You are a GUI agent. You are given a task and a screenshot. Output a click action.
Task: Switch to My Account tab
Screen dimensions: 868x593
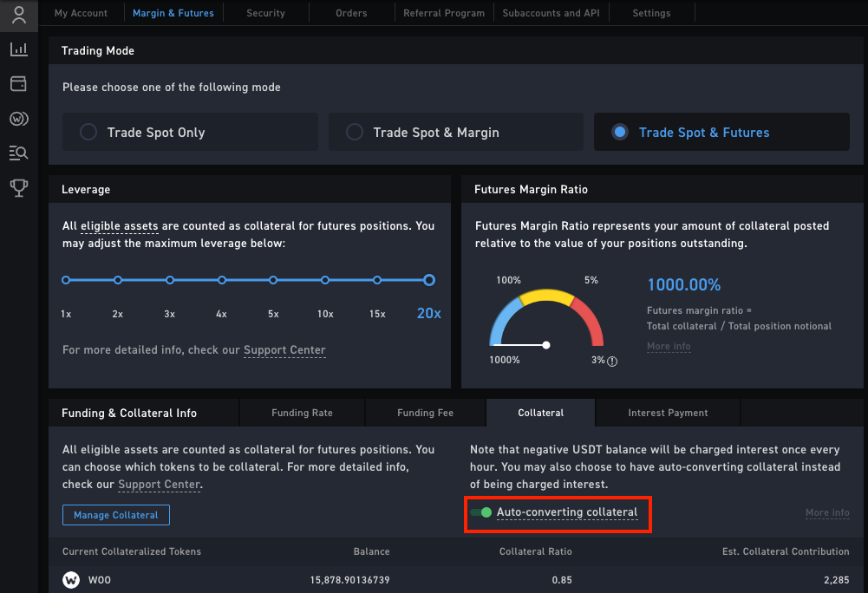tap(81, 13)
